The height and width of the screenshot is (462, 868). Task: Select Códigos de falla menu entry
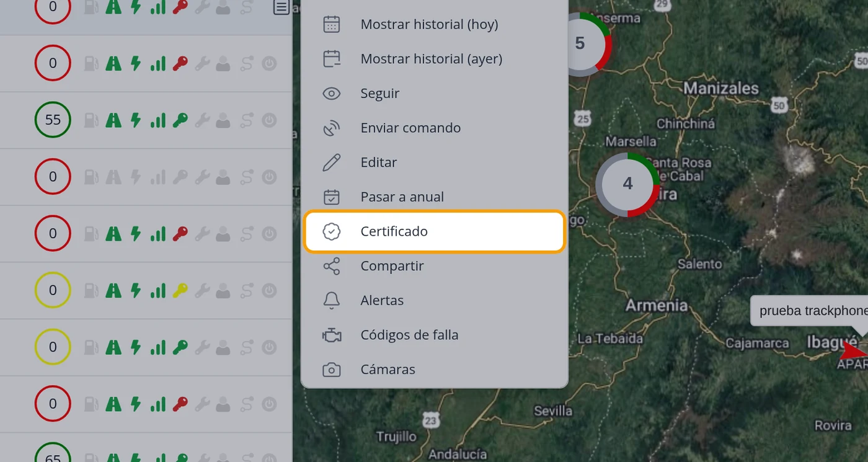pos(435,335)
